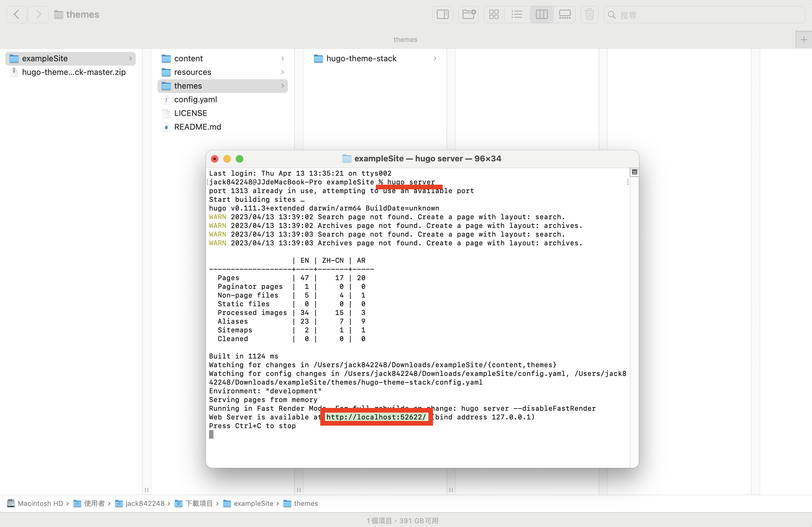Expand the resources folder chevron

coord(282,72)
